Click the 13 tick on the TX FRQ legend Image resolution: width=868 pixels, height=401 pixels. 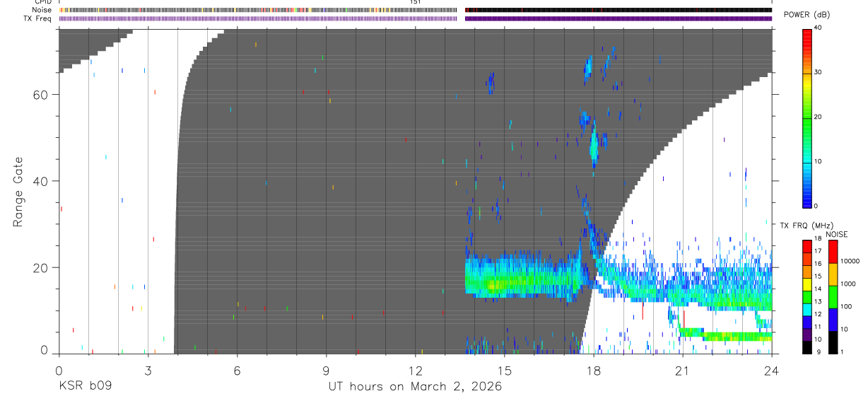pyautogui.click(x=818, y=302)
